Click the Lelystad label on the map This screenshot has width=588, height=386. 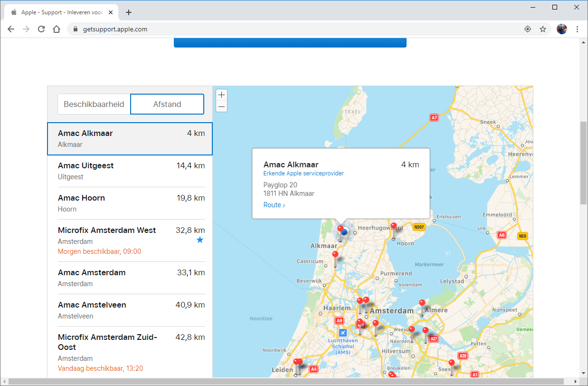(x=452, y=281)
